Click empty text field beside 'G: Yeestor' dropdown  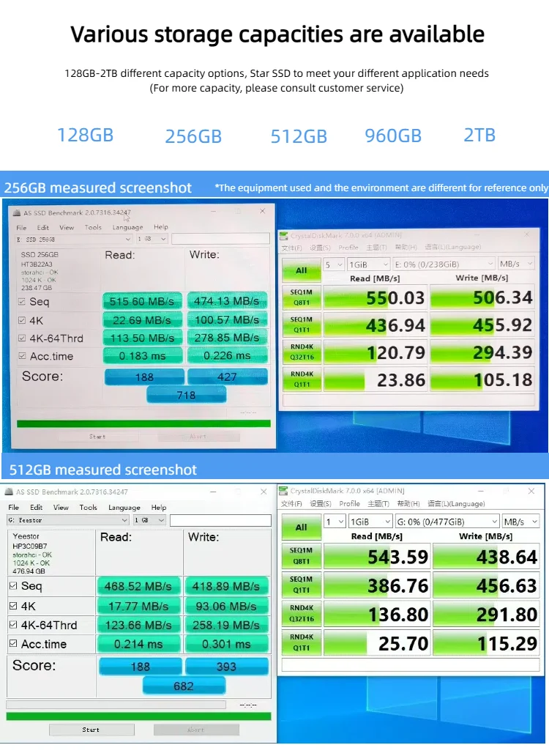point(220,520)
